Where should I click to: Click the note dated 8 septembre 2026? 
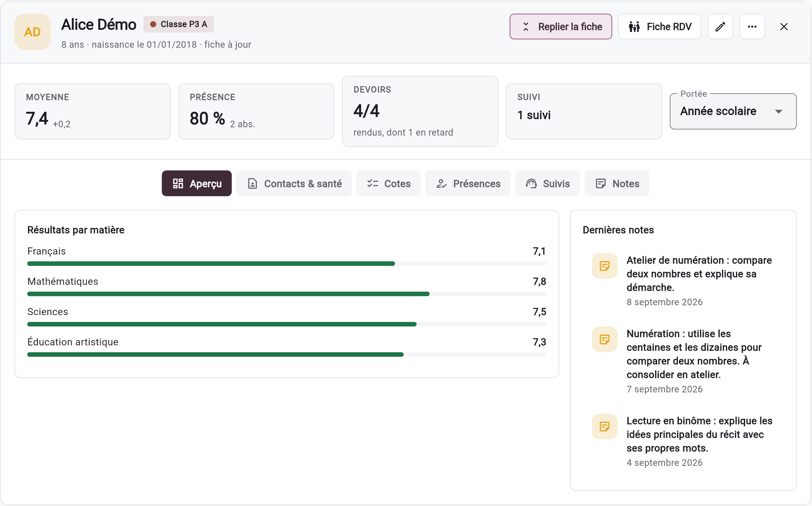point(683,281)
